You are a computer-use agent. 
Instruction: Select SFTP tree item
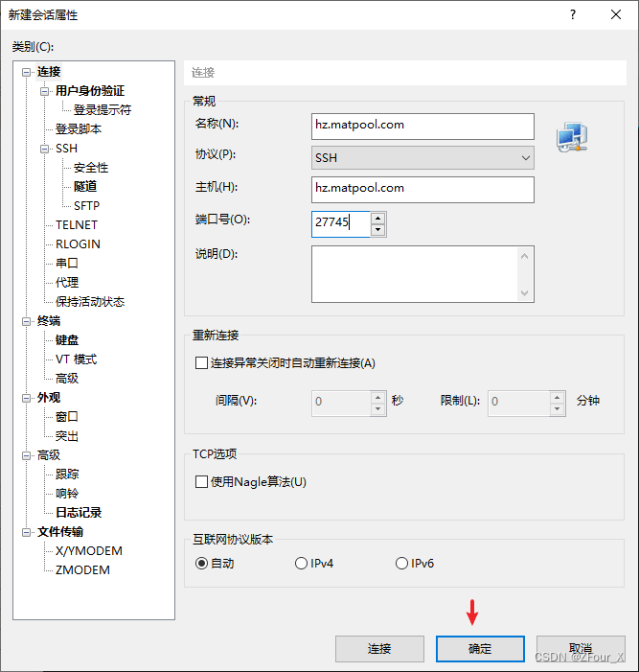click(x=86, y=206)
